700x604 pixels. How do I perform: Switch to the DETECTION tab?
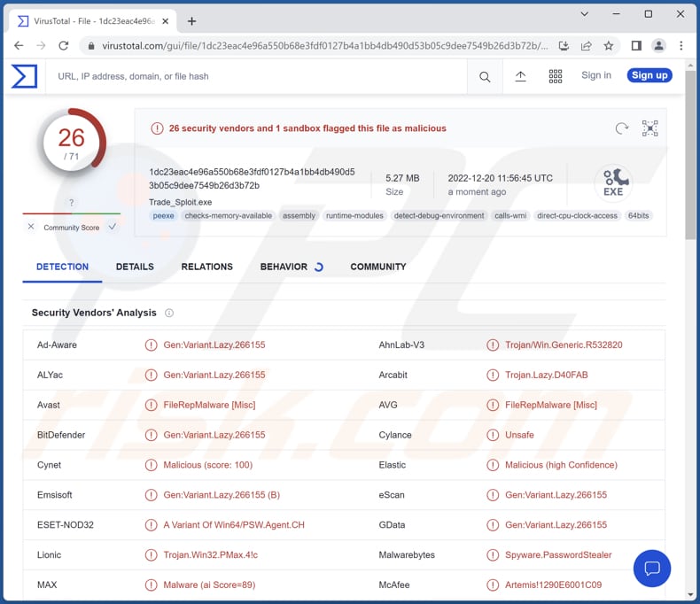[63, 267]
